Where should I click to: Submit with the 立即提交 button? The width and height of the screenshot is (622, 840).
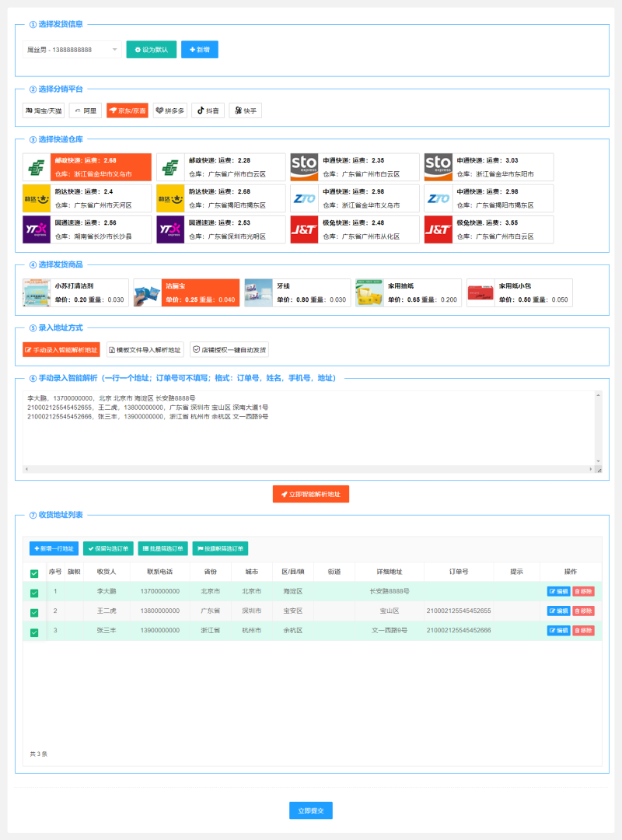[x=311, y=810]
